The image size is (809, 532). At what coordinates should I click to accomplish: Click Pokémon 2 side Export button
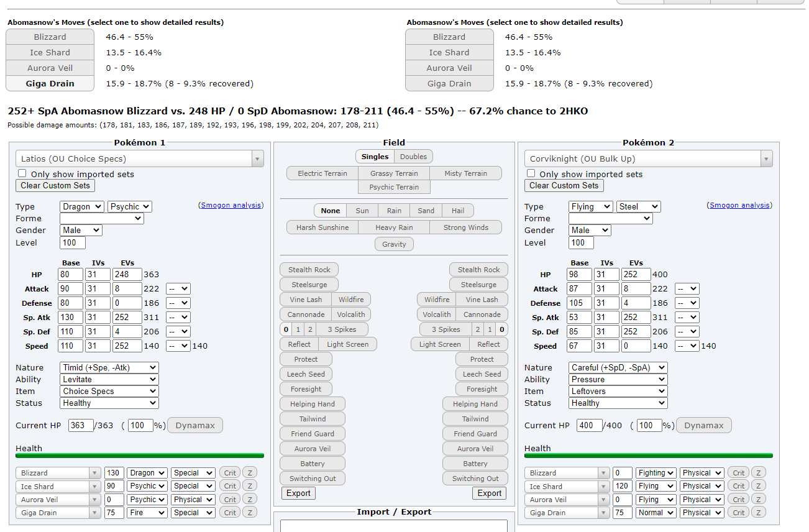point(490,493)
